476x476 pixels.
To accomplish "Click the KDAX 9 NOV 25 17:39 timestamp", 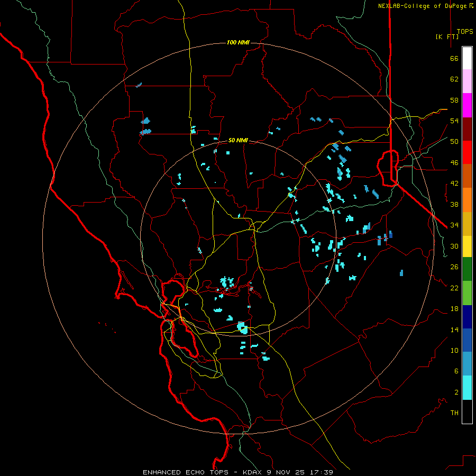I will click(x=288, y=472).
